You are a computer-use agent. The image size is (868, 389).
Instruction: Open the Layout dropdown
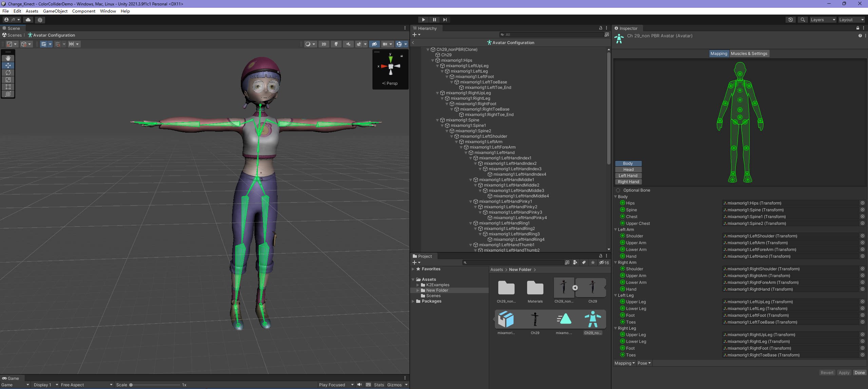(x=851, y=20)
